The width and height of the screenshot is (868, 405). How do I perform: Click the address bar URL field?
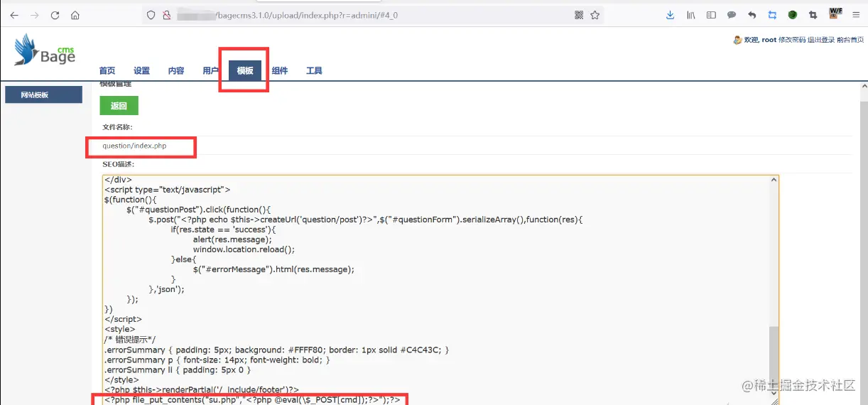tap(373, 15)
